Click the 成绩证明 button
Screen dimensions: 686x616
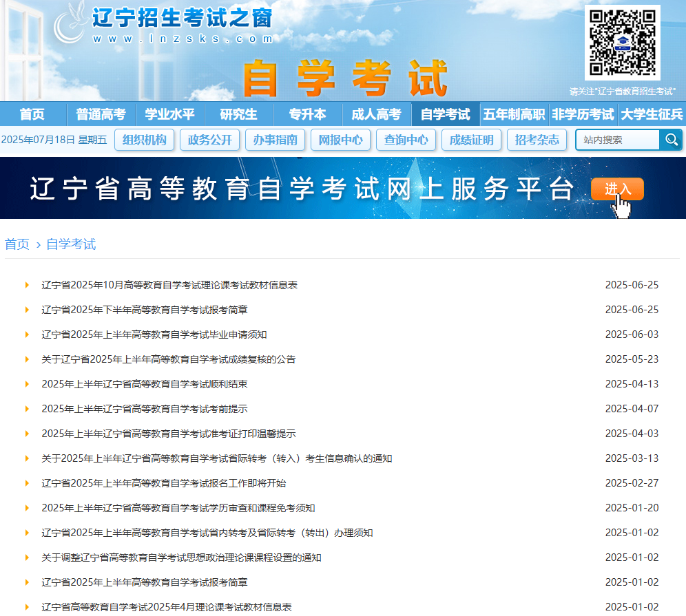coord(472,140)
